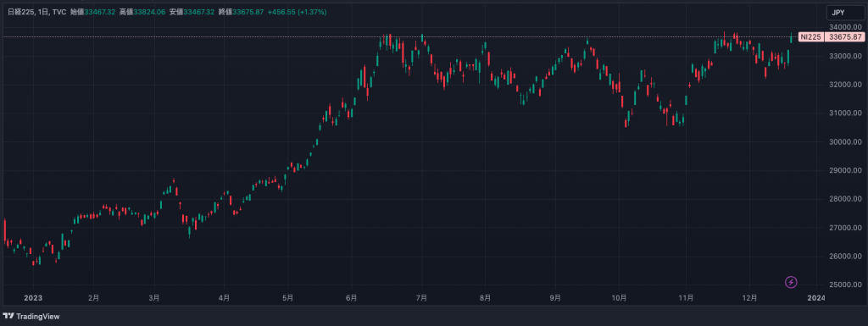This screenshot has width=868, height=326.
Task: Click the 2月 time axis label
Action: tap(93, 298)
